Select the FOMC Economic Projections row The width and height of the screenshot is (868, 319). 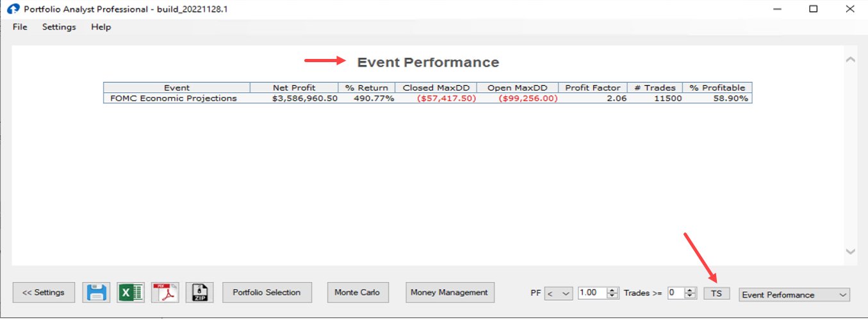[x=174, y=99]
